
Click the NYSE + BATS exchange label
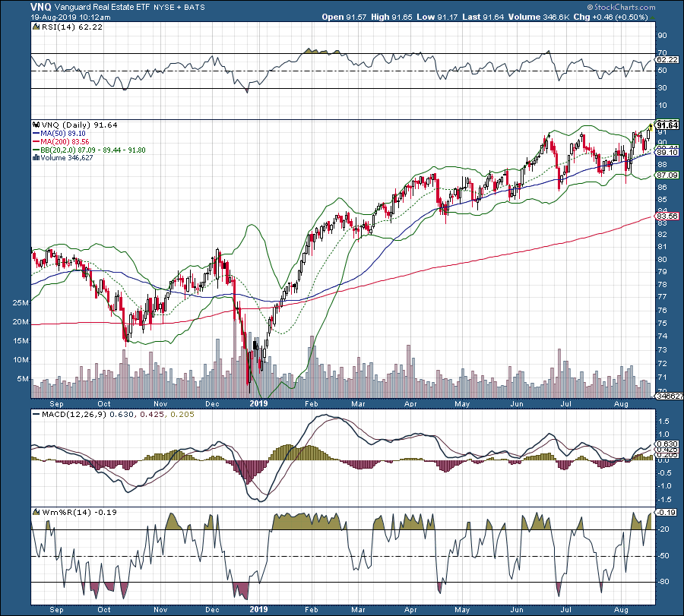pos(179,8)
